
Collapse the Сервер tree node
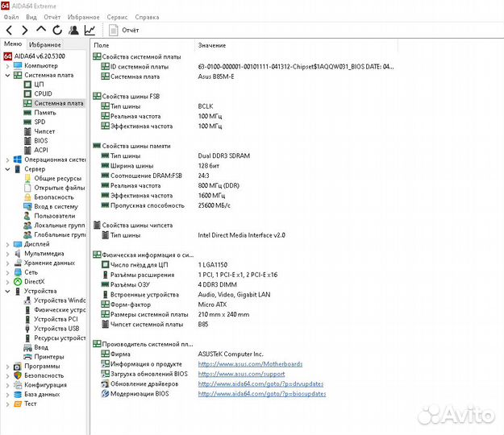pos(8,169)
